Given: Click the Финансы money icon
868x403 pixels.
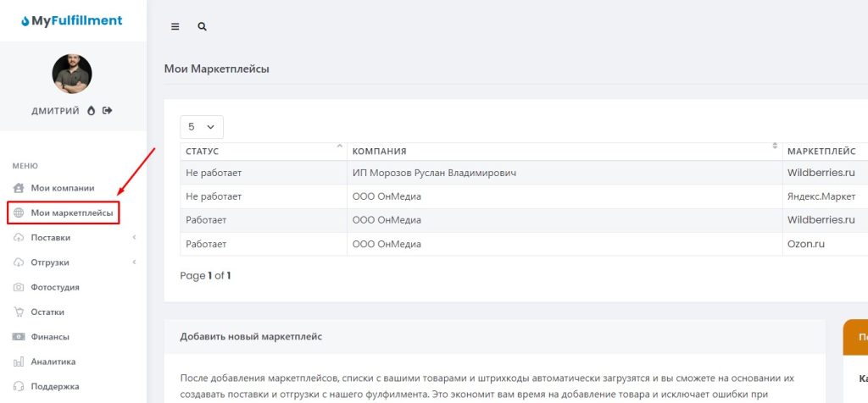Looking at the screenshot, I should point(19,336).
